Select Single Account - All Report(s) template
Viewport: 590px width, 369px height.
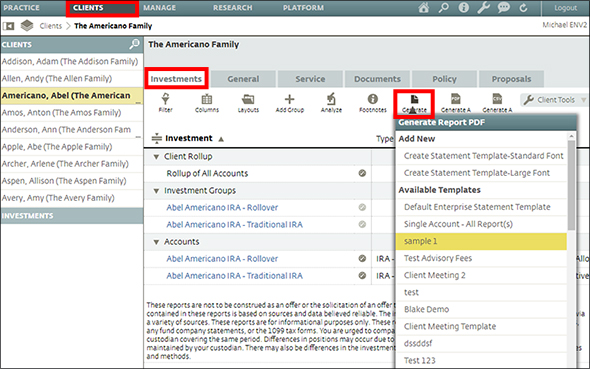tap(481, 224)
